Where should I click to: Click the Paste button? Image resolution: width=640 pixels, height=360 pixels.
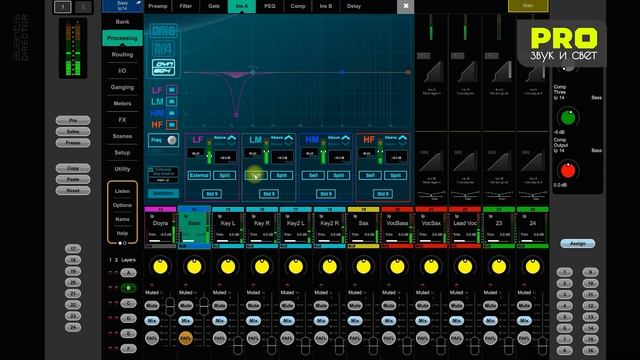[73, 179]
